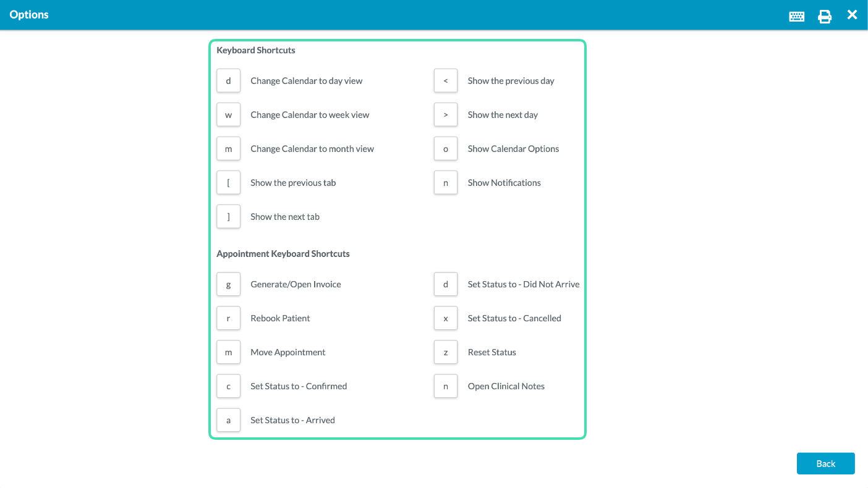Close the Options panel with X
Image resolution: width=868 pixels, height=488 pixels.
(852, 15)
